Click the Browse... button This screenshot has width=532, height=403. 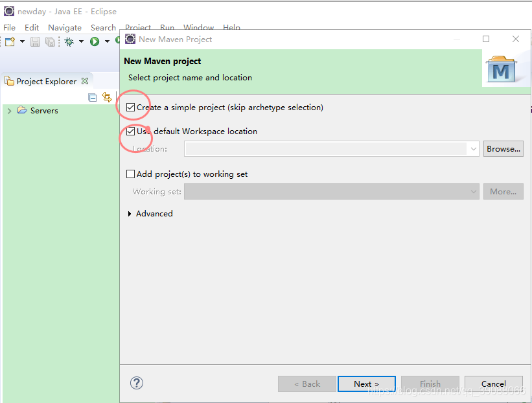(x=503, y=149)
